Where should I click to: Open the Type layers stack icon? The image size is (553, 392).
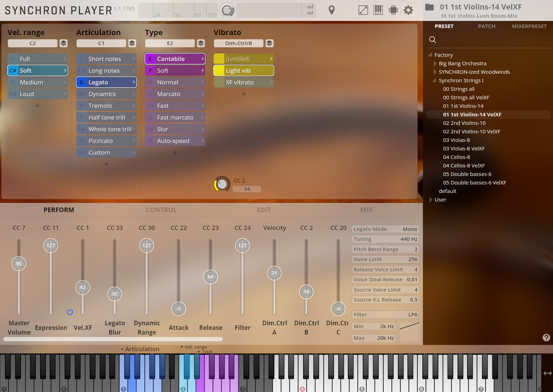point(201,43)
